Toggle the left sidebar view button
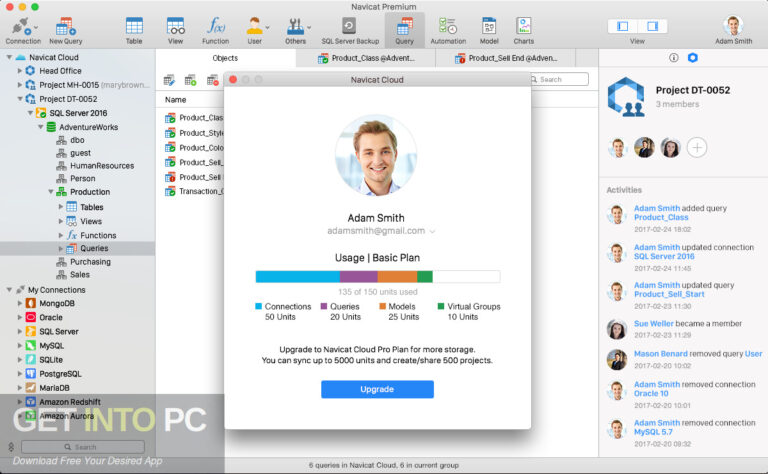The width and height of the screenshot is (768, 474). click(x=623, y=26)
